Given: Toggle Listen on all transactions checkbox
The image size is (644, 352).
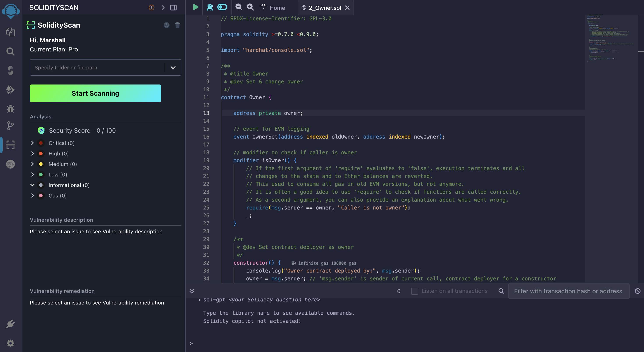Looking at the screenshot, I should tap(415, 291).
